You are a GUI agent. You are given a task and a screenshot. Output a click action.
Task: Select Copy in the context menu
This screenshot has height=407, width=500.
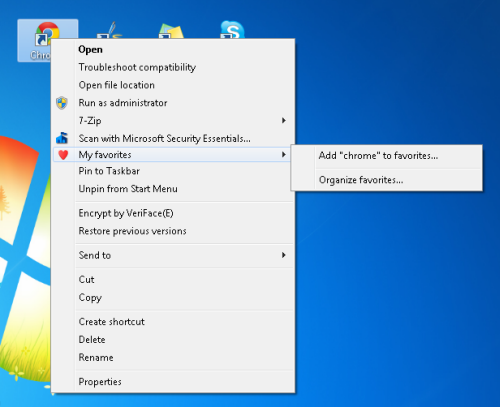pyautogui.click(x=173, y=297)
